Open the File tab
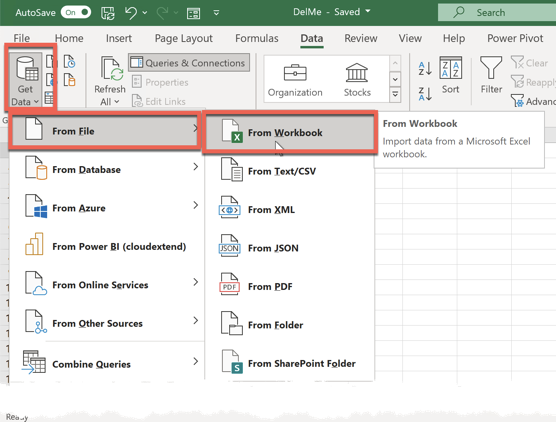Image resolution: width=556 pixels, height=422 pixels. pos(22,38)
